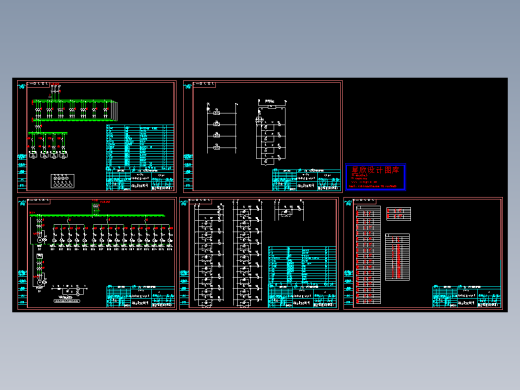
Task: Select the top-middle sheet's four-rung control circuit
Action: tap(222, 128)
